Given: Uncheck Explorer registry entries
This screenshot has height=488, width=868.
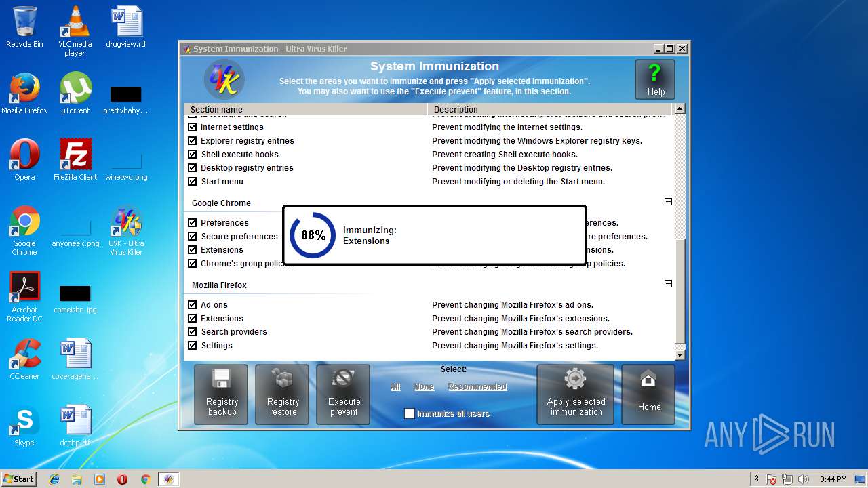Looking at the screenshot, I should [x=192, y=141].
